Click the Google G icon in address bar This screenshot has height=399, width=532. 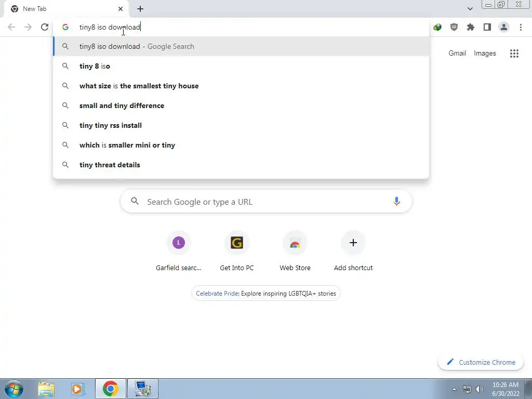coord(65,27)
